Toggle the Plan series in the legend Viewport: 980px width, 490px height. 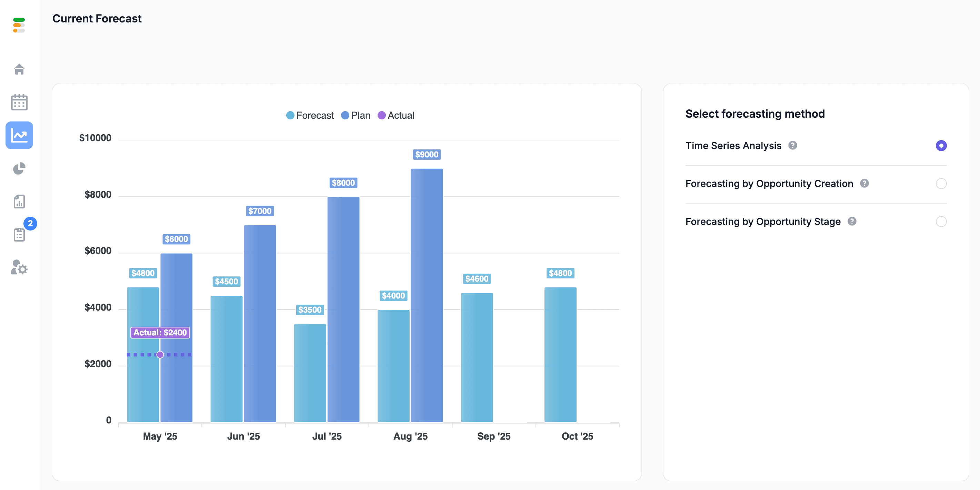[x=355, y=115]
